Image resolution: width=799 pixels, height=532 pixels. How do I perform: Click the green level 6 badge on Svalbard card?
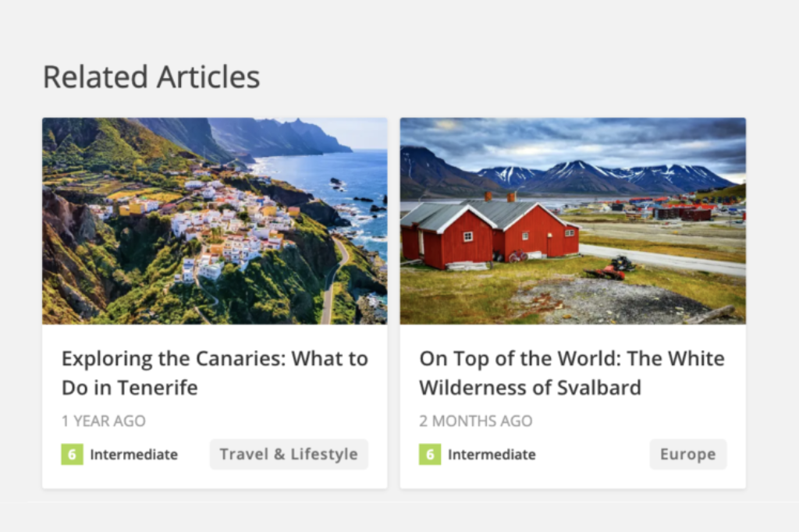[429, 455]
